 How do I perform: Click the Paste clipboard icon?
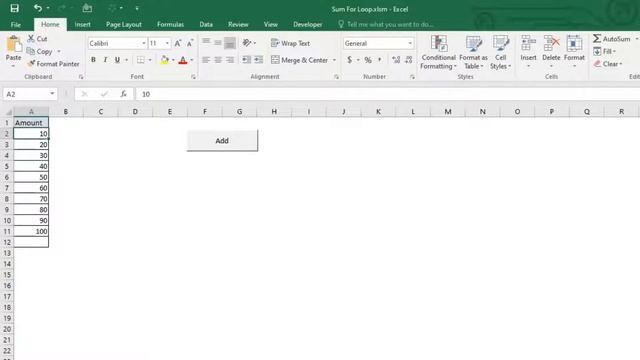[13, 45]
